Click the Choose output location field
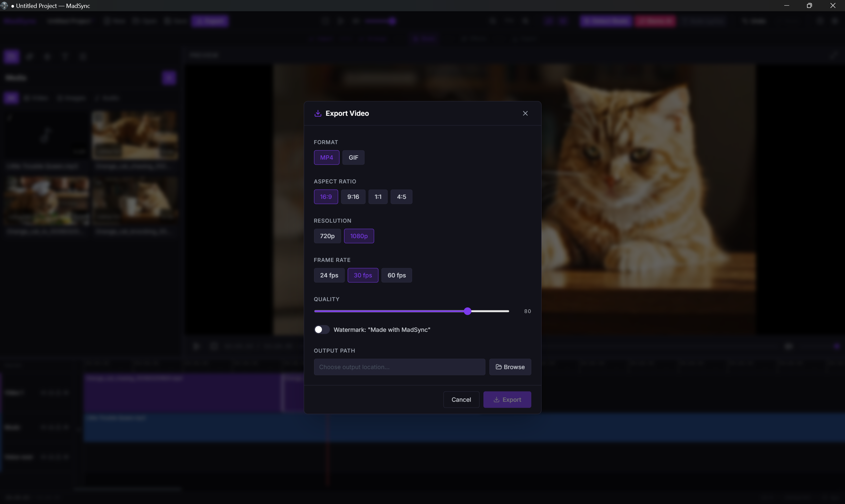Viewport: 845px width, 504px height. 400,367
